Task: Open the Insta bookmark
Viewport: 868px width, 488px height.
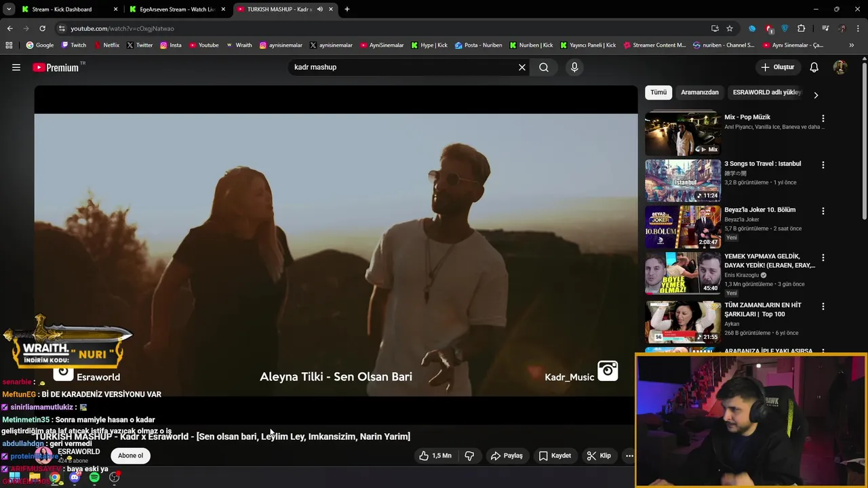Action: pos(171,45)
